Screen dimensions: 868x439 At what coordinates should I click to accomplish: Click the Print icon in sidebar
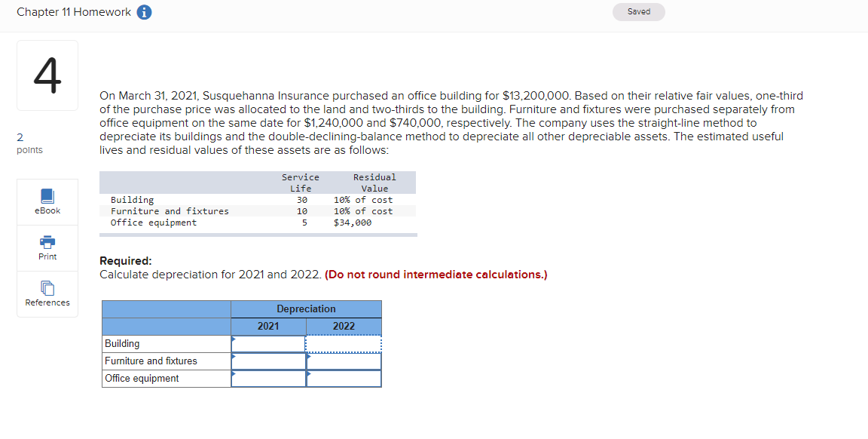(x=47, y=242)
